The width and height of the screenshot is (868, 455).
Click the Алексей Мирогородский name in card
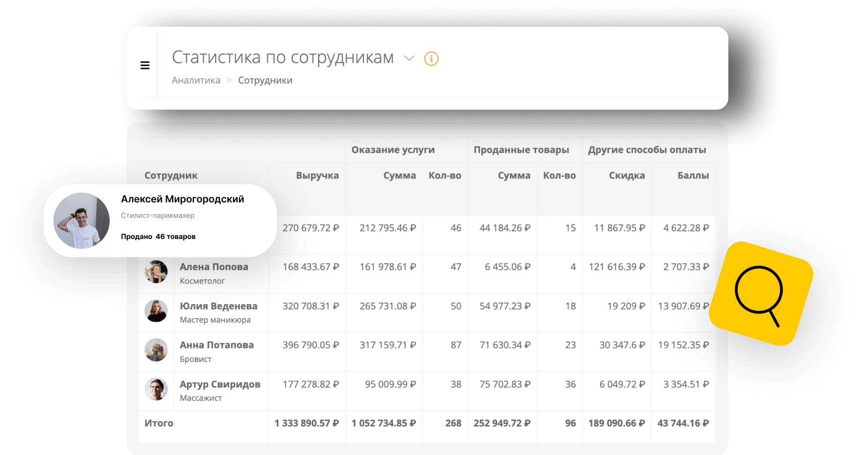coord(182,199)
